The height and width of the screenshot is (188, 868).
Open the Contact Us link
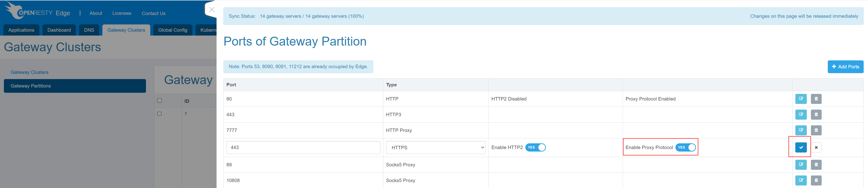153,13
